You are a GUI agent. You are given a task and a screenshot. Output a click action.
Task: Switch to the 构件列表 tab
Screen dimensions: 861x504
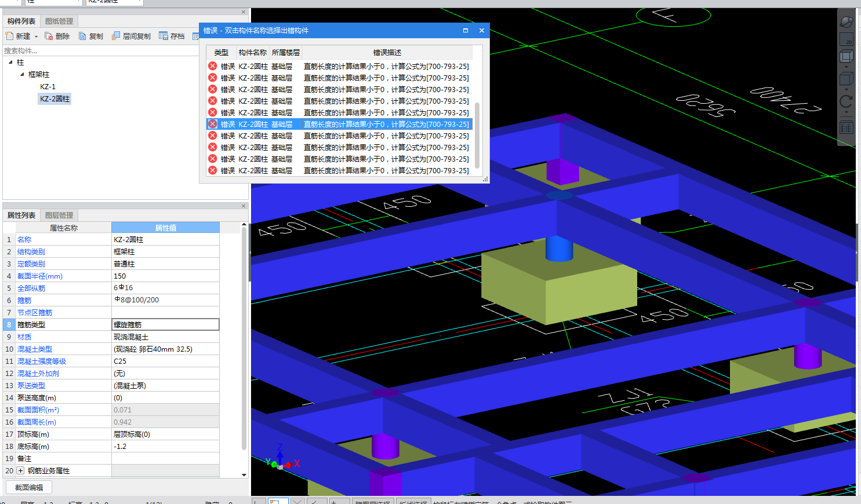point(21,21)
